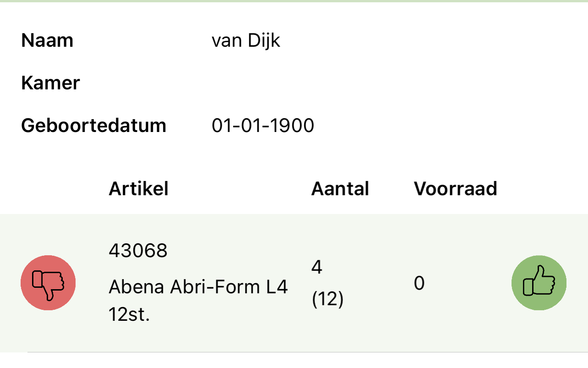
Task: Click the Abena Abri-Form L4 article name
Action: coord(198,288)
